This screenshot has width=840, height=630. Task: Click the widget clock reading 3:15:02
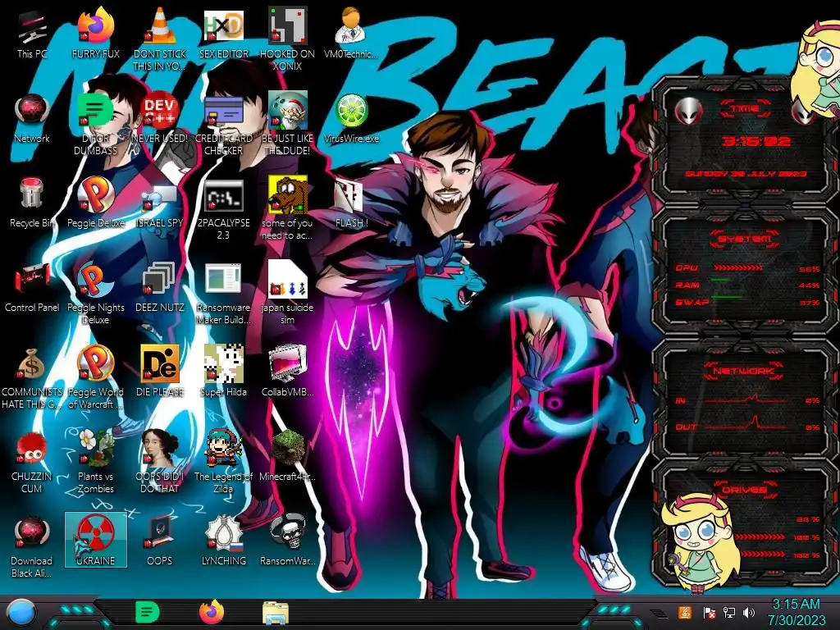tap(756, 141)
